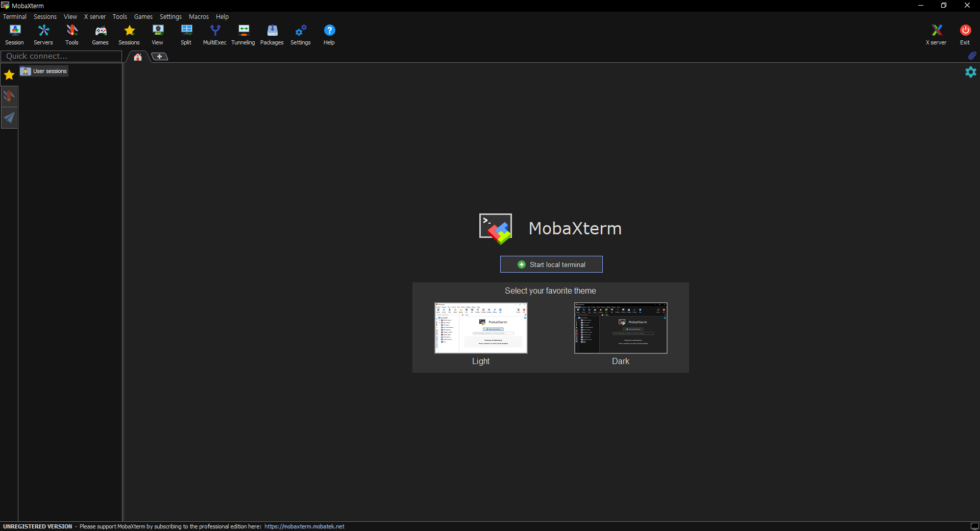
Task: Click Start local terminal button
Action: [x=551, y=264]
